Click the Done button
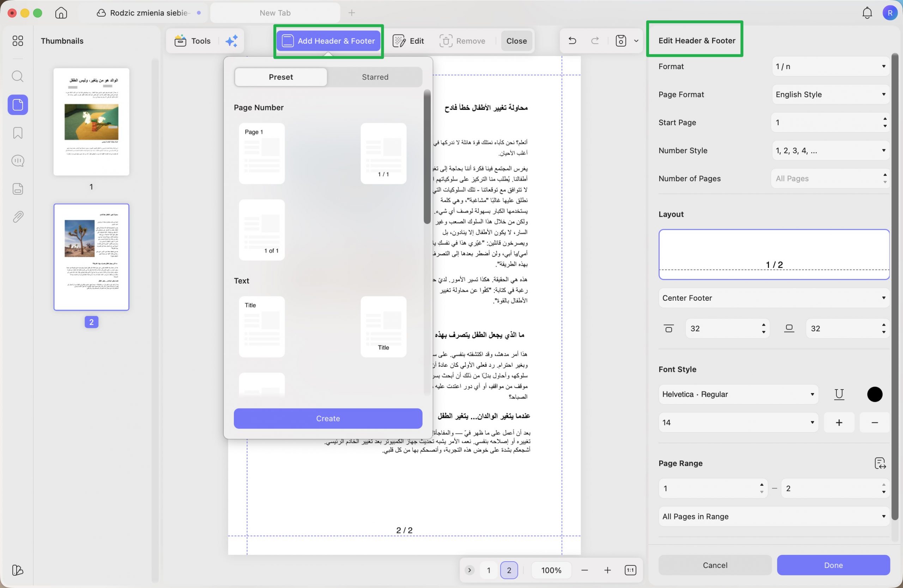 [x=833, y=565]
